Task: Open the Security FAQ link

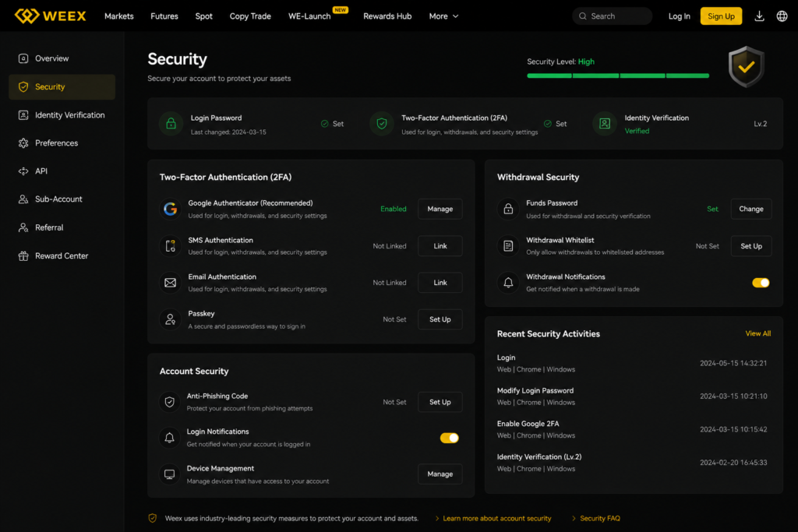Action: pos(600,518)
